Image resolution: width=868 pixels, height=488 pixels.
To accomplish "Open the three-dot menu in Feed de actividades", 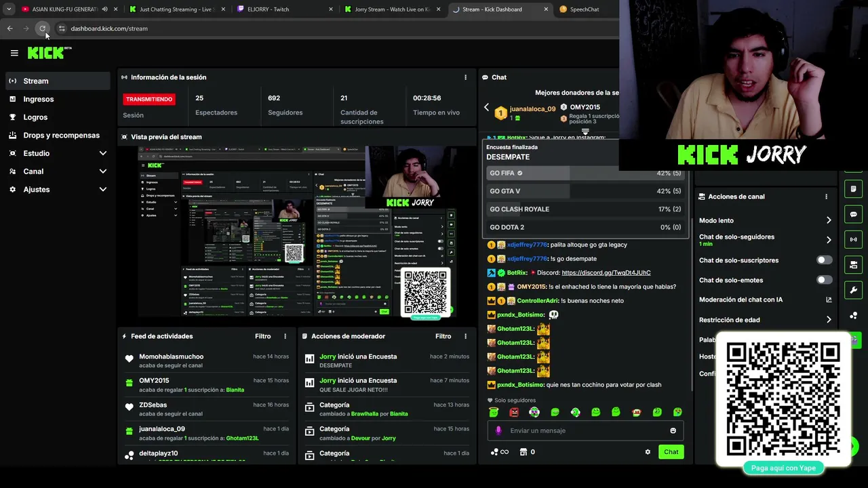I will pos(285,336).
